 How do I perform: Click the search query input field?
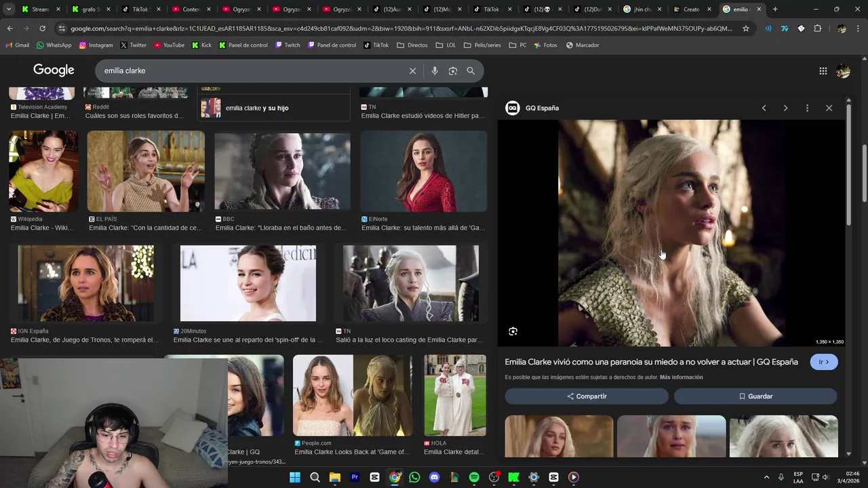[x=251, y=70]
